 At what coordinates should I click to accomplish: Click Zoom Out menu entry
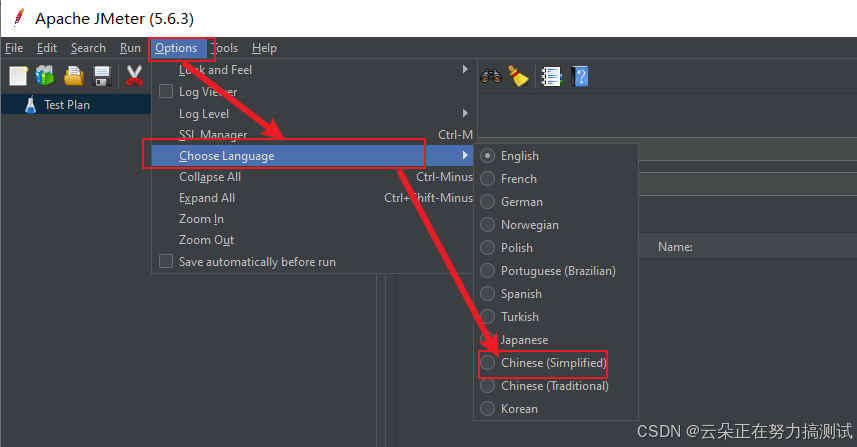point(312,240)
